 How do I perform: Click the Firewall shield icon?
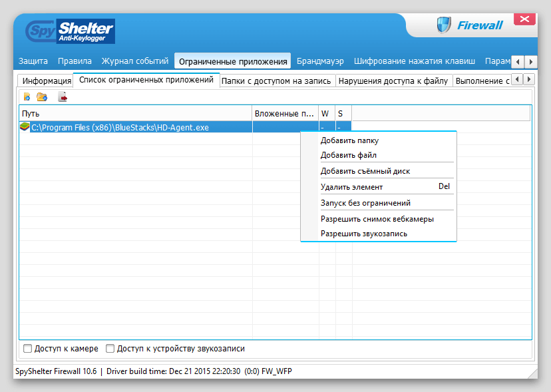(x=443, y=25)
